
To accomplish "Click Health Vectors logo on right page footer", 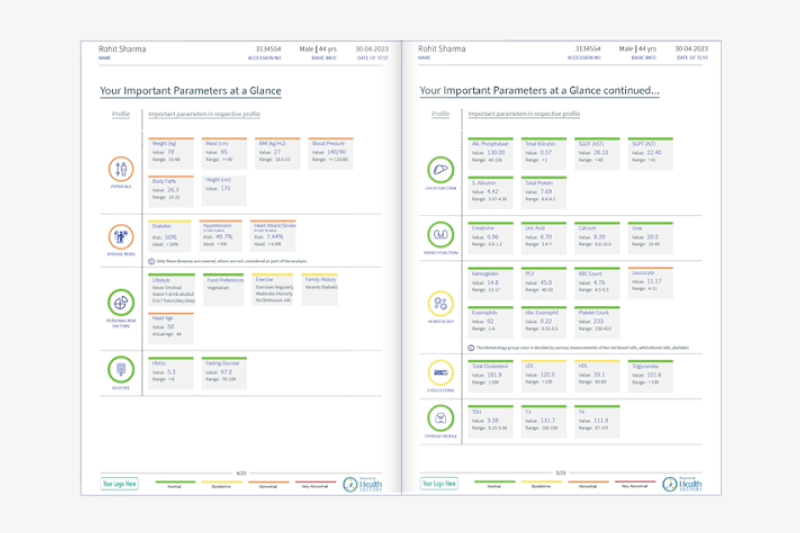I will 682,484.
